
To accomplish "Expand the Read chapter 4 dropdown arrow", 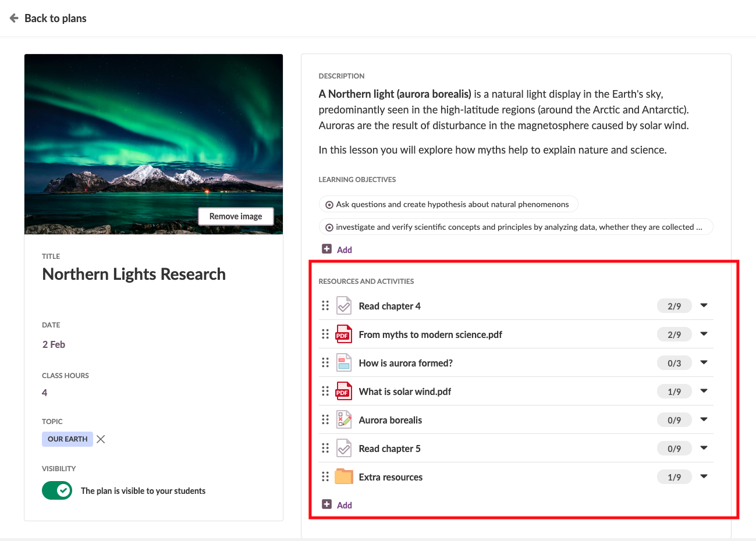I will (704, 305).
